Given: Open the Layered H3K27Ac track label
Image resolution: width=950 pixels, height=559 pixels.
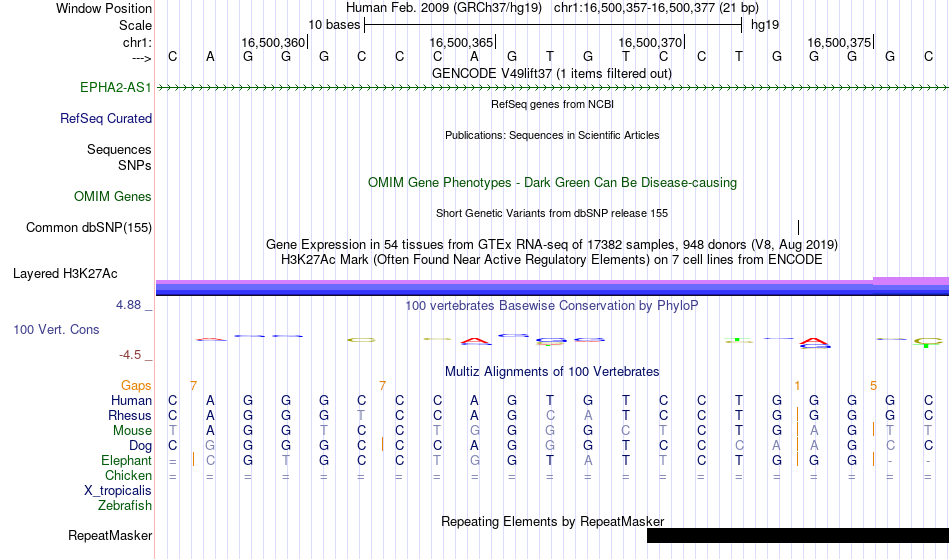Looking at the screenshot, I should click(65, 274).
